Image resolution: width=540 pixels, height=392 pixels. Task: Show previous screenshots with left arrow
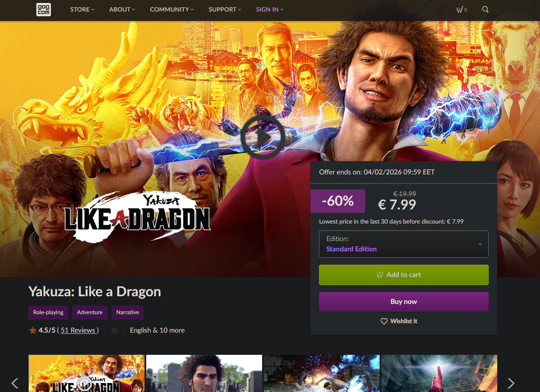point(15,383)
